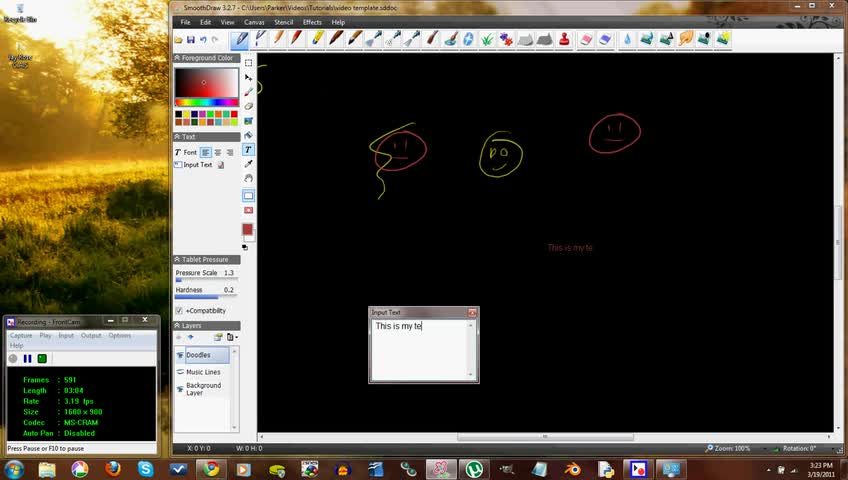Choose the purple-red Leaves brush
The width and height of the screenshot is (848, 480).
pyautogui.click(x=506, y=39)
